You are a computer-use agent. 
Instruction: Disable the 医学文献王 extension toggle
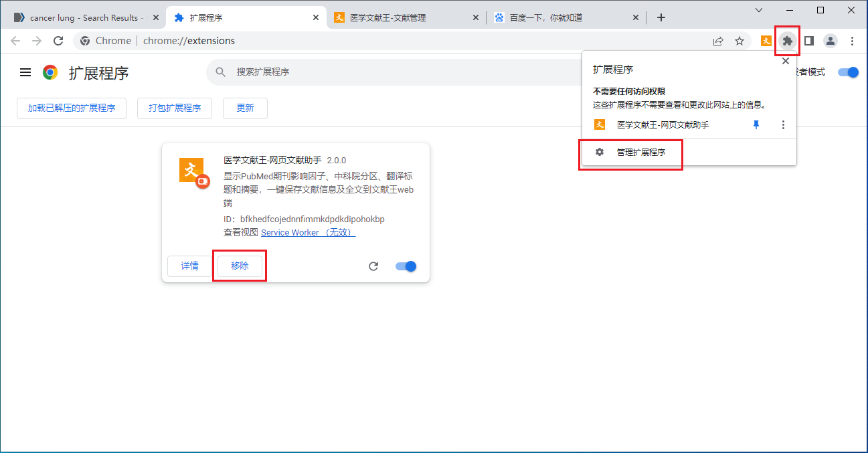[x=406, y=266]
